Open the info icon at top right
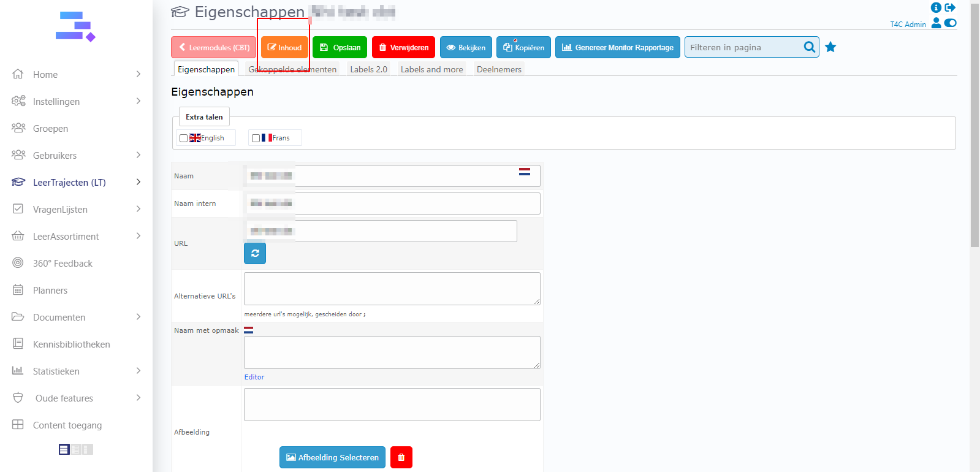Viewport: 980px width, 472px height. [x=936, y=7]
